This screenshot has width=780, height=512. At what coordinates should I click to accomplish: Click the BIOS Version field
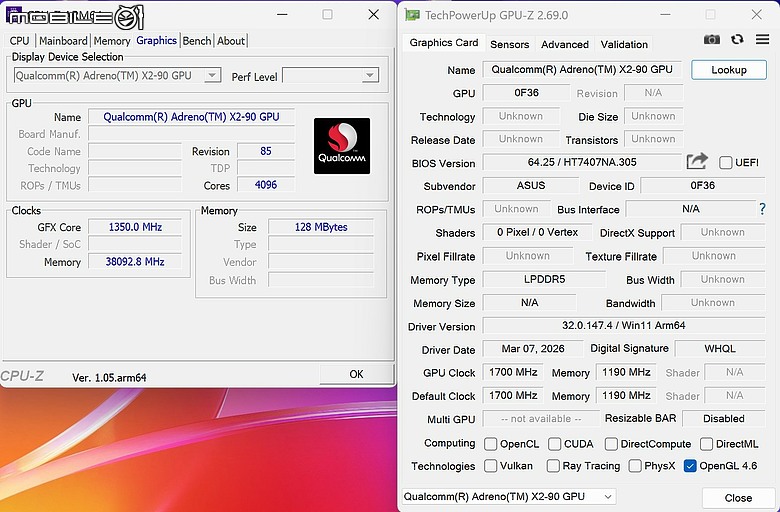click(582, 162)
